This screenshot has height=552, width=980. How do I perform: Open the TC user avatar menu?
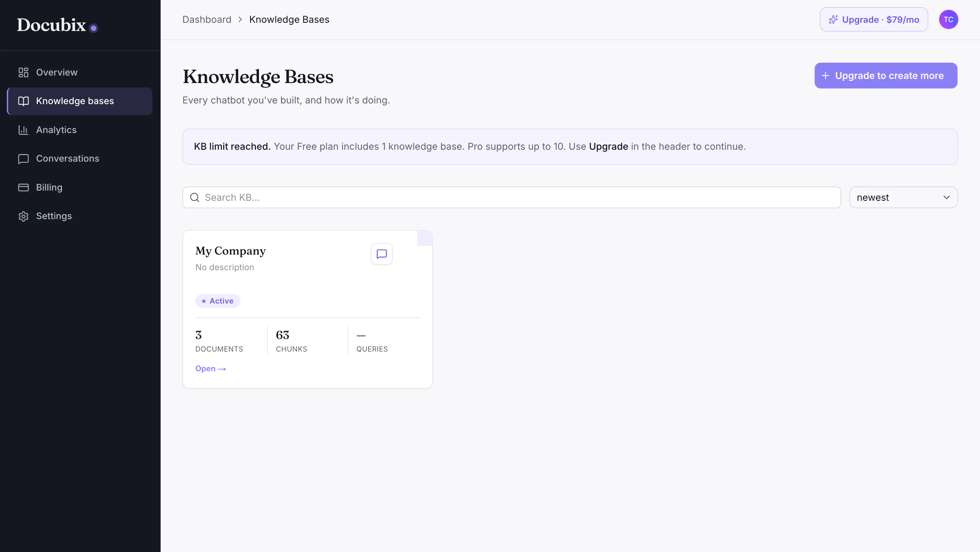(x=948, y=19)
